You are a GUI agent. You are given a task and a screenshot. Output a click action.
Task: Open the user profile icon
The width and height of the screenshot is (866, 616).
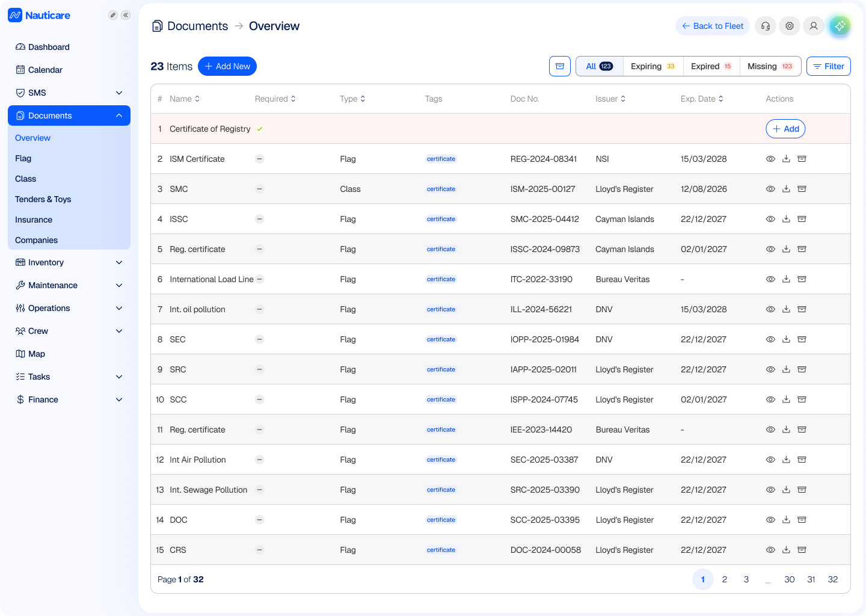[x=814, y=26]
